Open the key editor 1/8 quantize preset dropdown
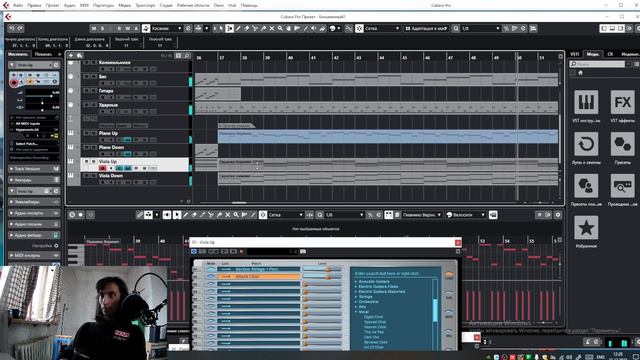 [345, 215]
